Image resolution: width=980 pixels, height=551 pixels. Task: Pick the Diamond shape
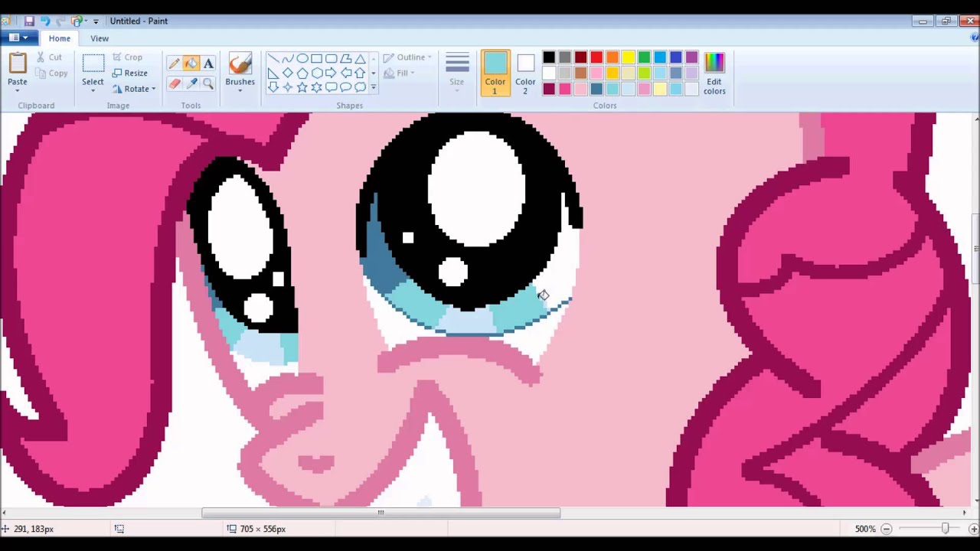tap(288, 73)
